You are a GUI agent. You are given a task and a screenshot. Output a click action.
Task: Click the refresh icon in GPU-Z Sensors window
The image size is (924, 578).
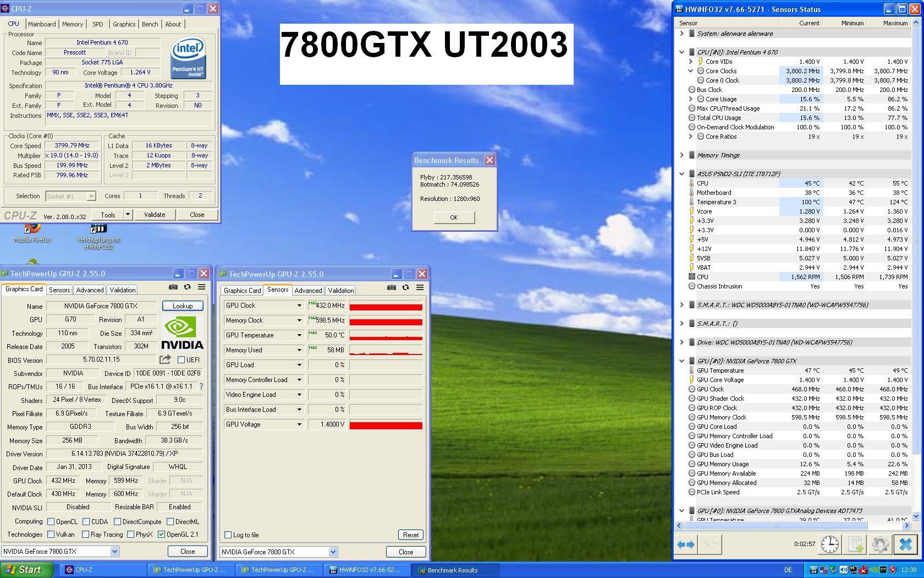coord(405,287)
